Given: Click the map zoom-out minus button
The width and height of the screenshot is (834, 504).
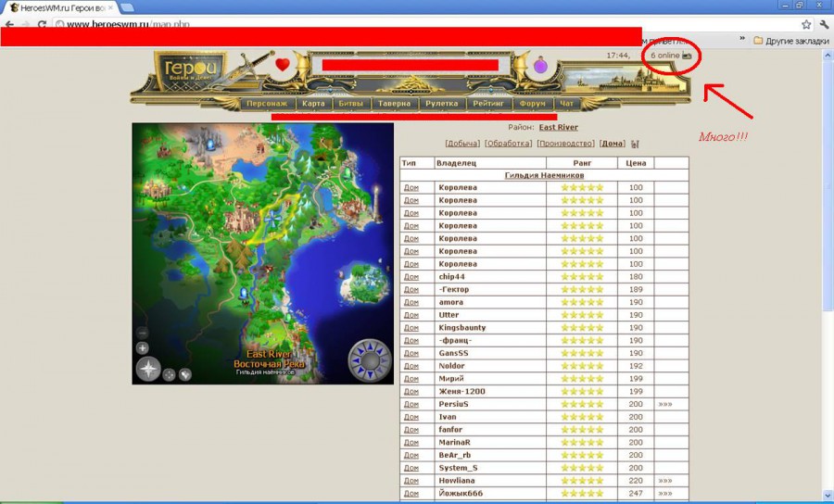Looking at the screenshot, I should (x=143, y=333).
